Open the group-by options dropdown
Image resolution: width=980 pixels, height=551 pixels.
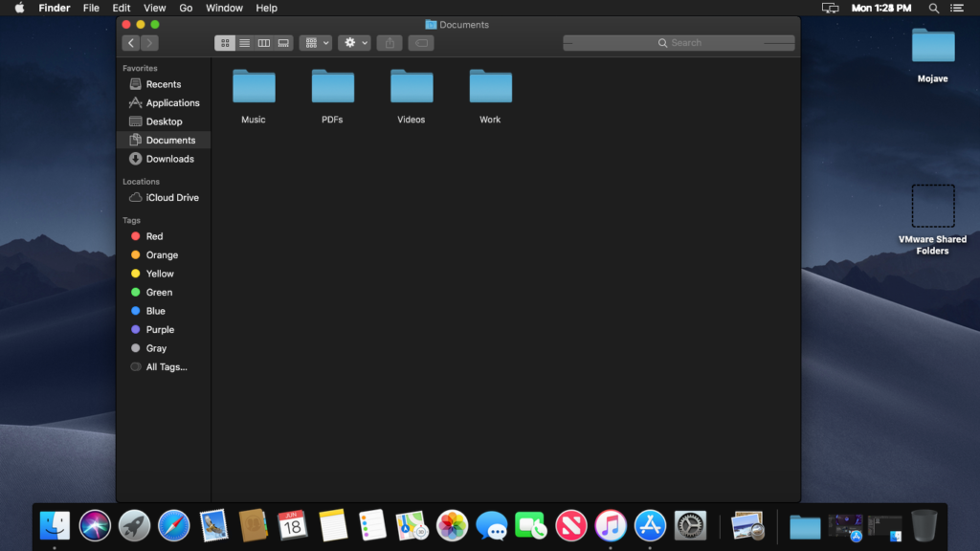(x=316, y=42)
